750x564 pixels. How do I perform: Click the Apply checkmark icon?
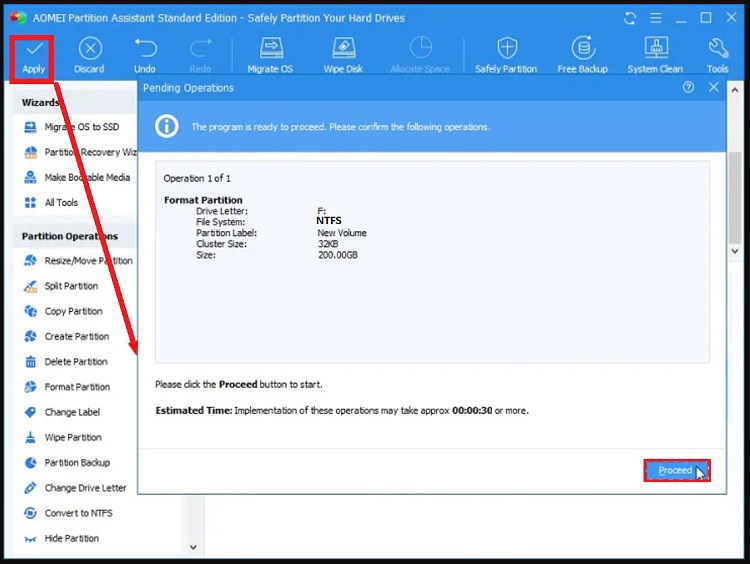point(33,48)
